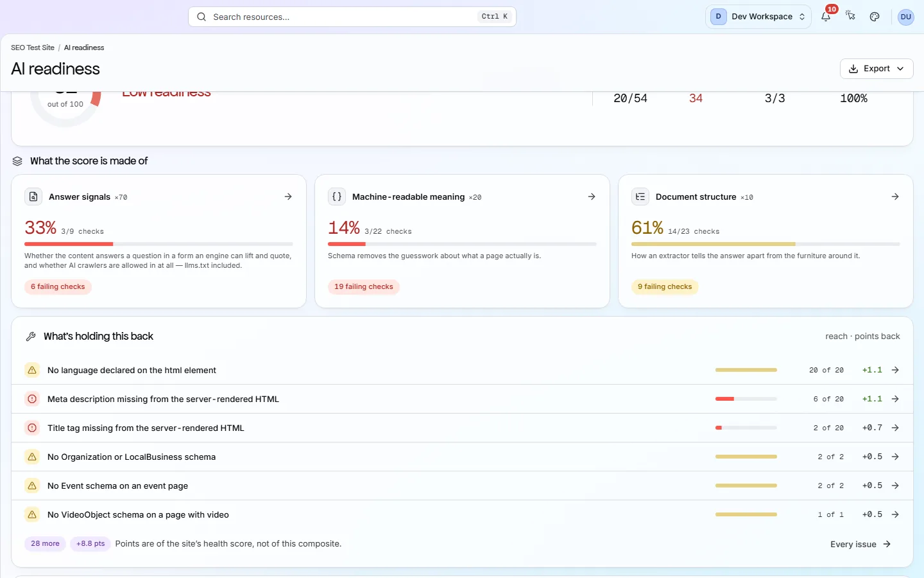Open the DU user avatar menu

pyautogui.click(x=905, y=17)
